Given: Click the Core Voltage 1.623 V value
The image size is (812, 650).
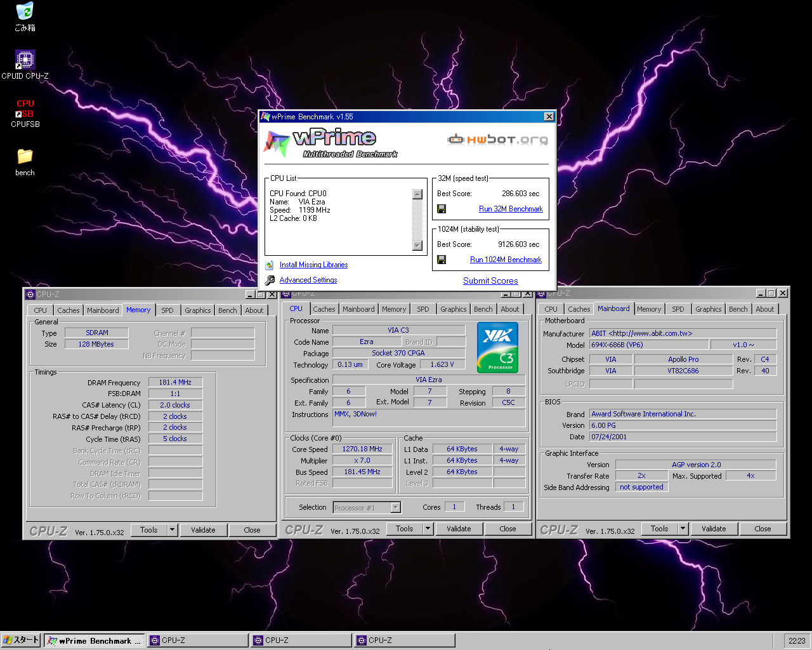Looking at the screenshot, I should (442, 364).
